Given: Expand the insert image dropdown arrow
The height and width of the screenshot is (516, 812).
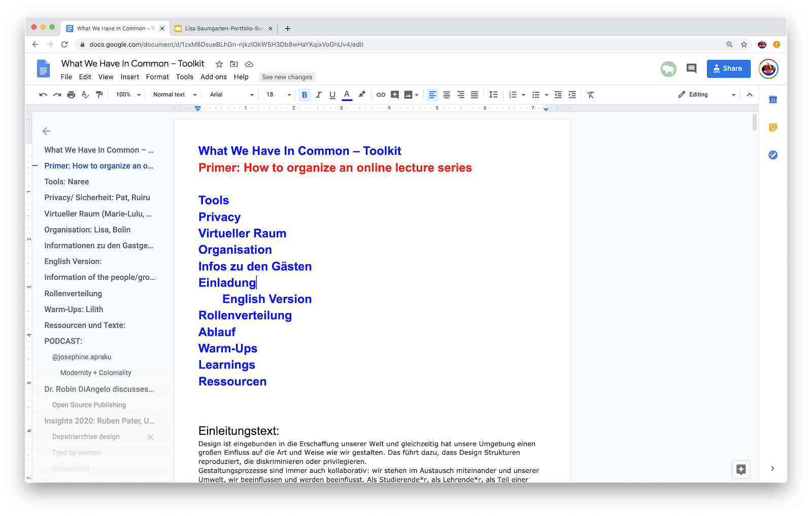Looking at the screenshot, I should [x=417, y=95].
